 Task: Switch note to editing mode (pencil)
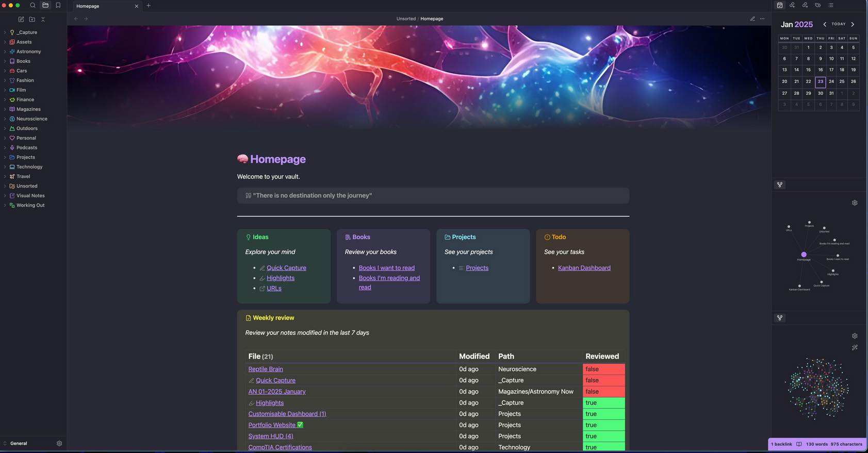pos(752,19)
